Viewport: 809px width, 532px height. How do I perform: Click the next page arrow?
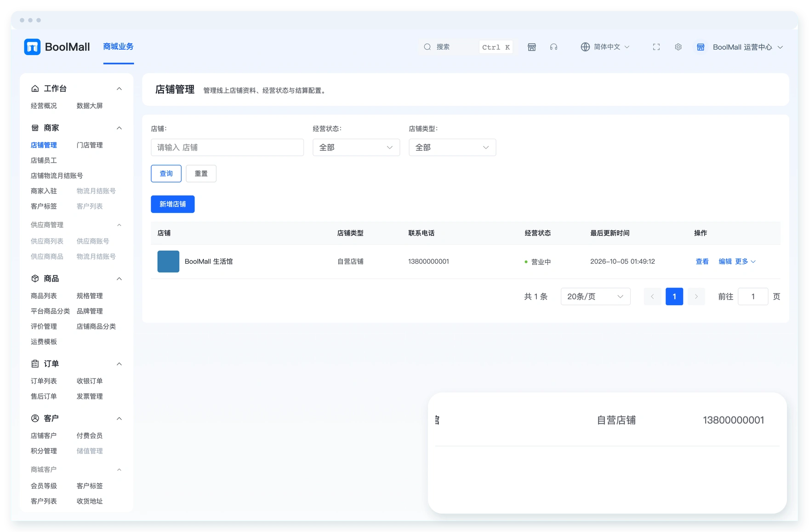point(696,296)
